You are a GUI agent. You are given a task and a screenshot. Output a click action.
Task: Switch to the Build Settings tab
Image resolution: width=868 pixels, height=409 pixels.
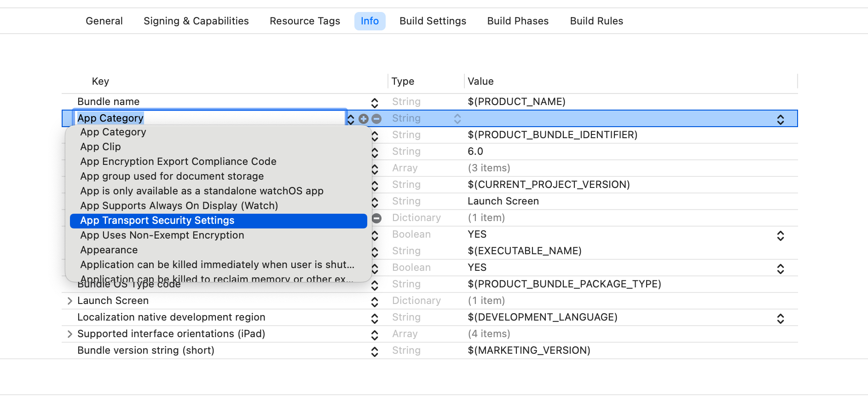tap(432, 21)
